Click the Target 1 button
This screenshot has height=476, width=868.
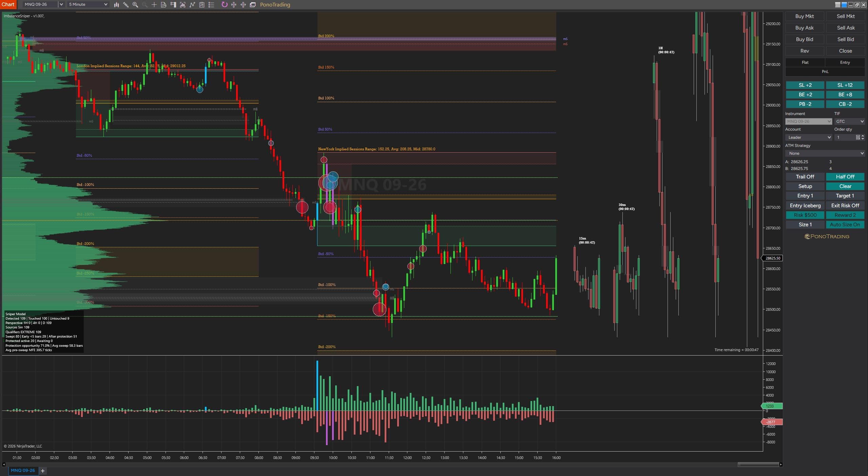pos(845,196)
